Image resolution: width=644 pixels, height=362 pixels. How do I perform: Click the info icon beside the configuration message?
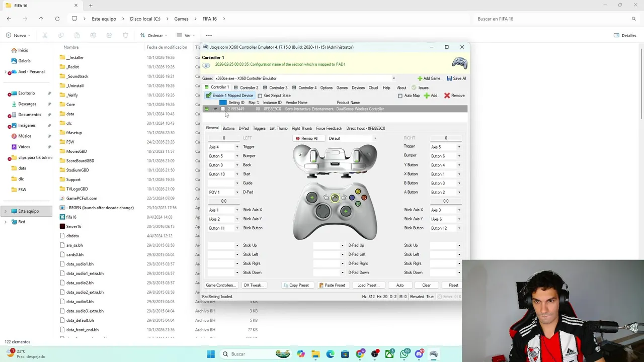click(x=207, y=65)
